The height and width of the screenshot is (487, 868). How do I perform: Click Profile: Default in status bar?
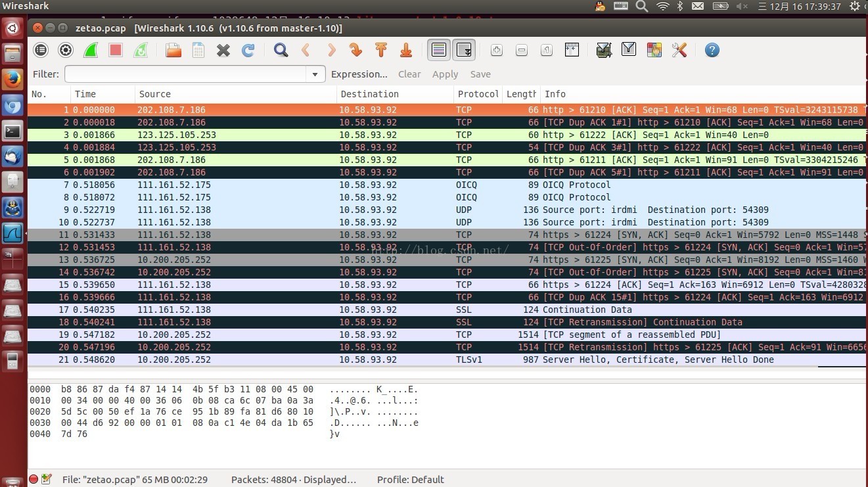[410, 480]
